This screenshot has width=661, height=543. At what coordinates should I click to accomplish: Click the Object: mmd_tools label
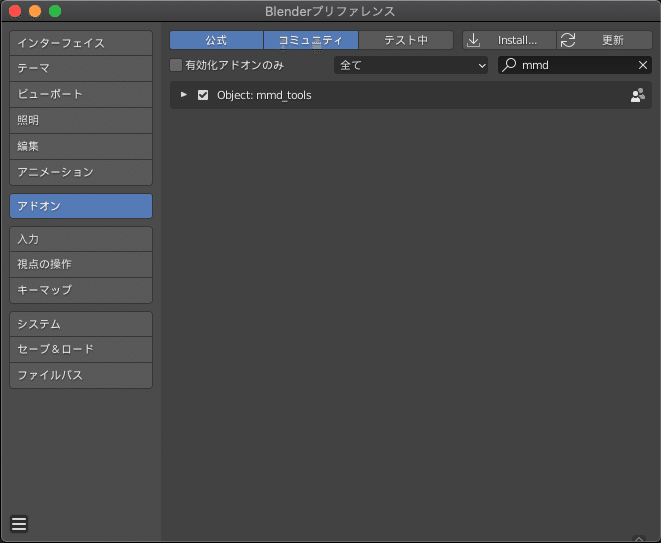264,95
